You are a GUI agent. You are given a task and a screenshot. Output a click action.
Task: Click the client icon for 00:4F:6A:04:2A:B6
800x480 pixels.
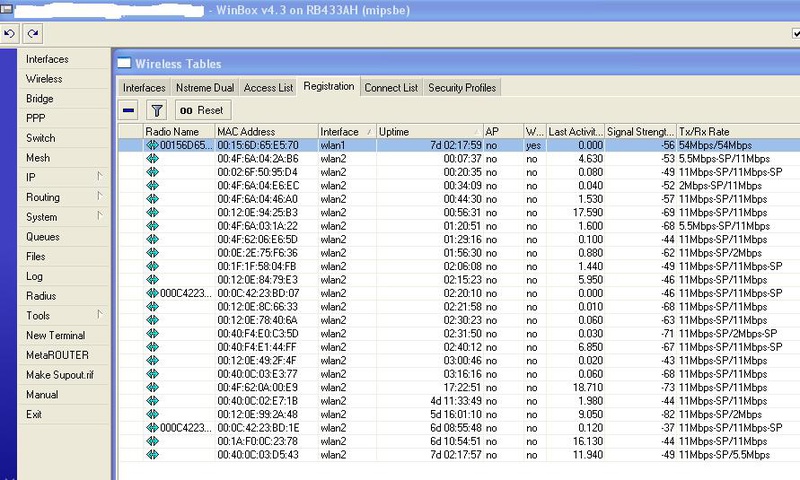(x=152, y=159)
